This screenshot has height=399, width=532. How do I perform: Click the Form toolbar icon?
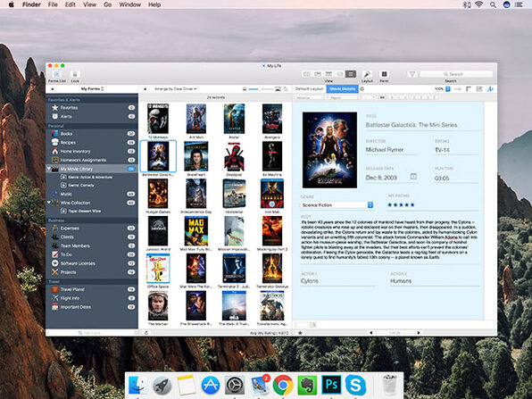(x=384, y=74)
